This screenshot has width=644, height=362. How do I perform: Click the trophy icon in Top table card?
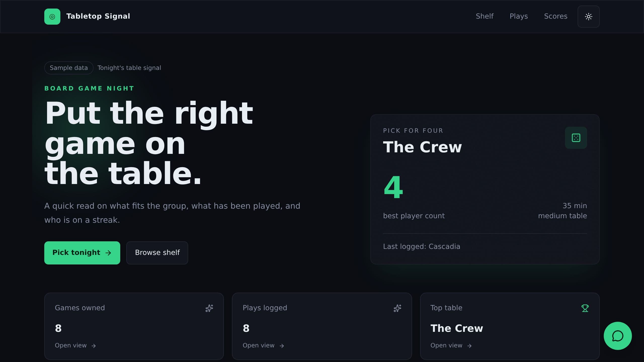click(585, 308)
